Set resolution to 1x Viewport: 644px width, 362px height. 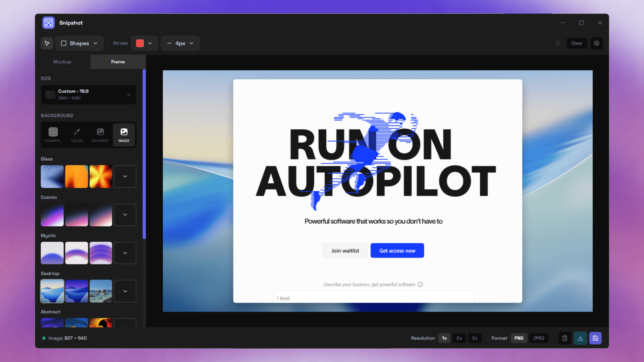pos(444,338)
